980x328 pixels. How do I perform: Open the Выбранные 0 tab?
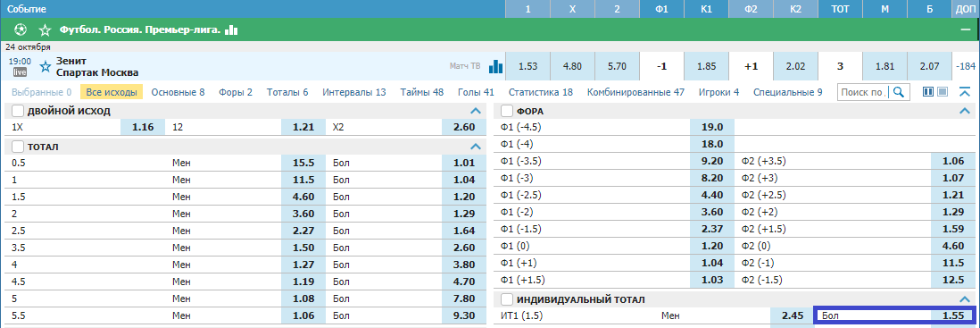(x=41, y=92)
